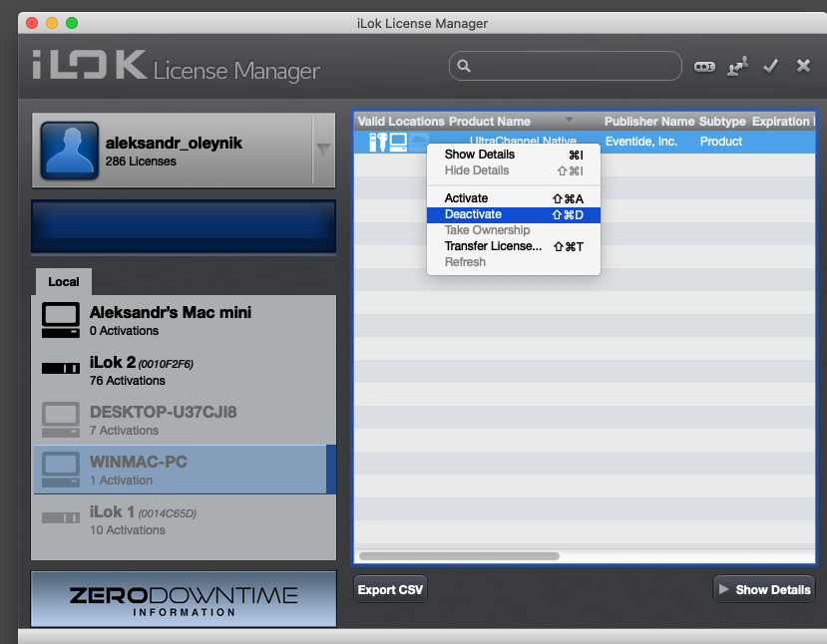
Task: Click the yellow minimize window button
Action: 52,23
